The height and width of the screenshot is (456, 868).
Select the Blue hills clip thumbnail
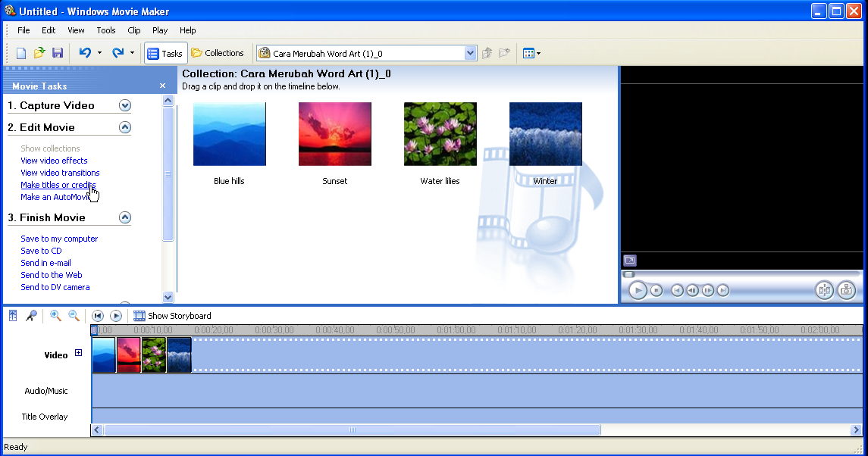click(229, 134)
